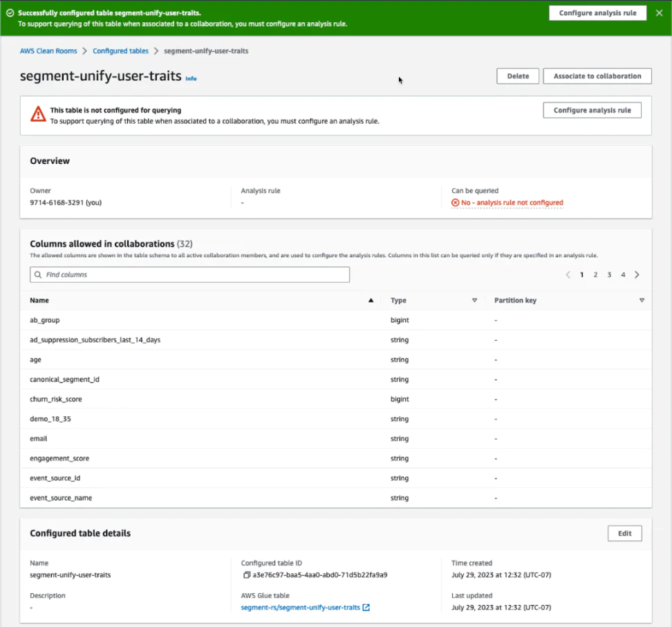672x627 pixels.
Task: Dismiss the success notification banner
Action: 659,12
